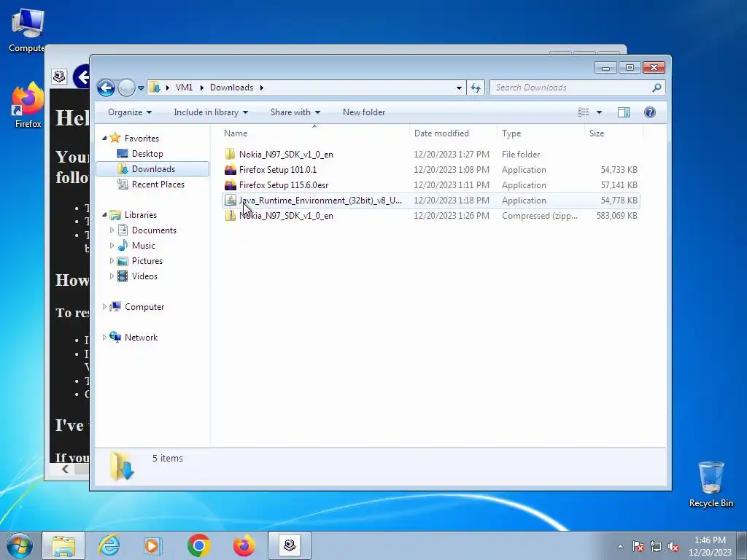Select Downloads under Favorites
This screenshot has width=747, height=560.
click(153, 169)
